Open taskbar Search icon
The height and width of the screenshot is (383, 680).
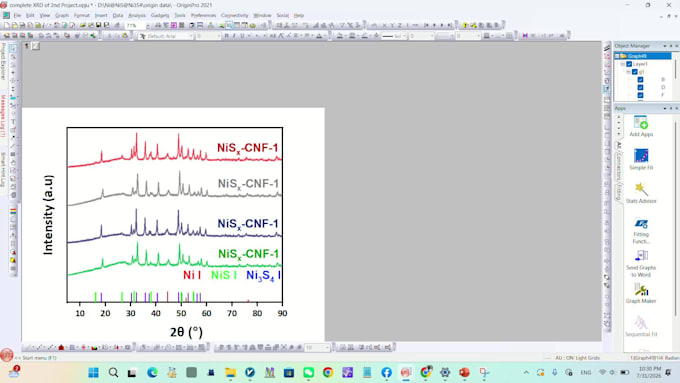click(x=113, y=373)
